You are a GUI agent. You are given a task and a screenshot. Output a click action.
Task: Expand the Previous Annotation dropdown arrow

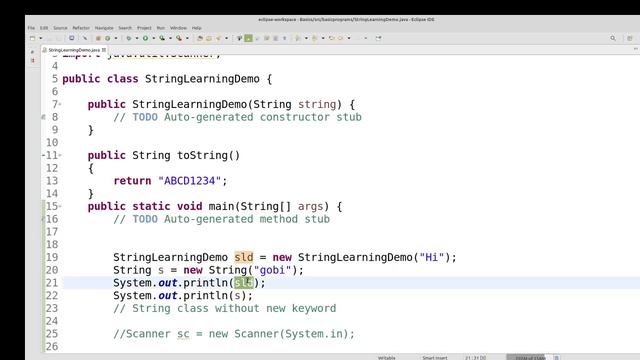[323, 38]
